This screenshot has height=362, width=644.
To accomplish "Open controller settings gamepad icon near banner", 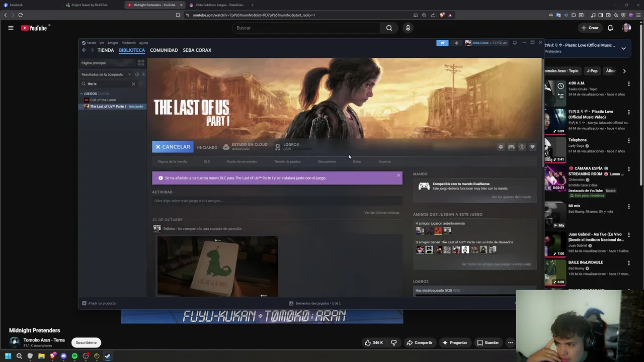I will click(511, 147).
